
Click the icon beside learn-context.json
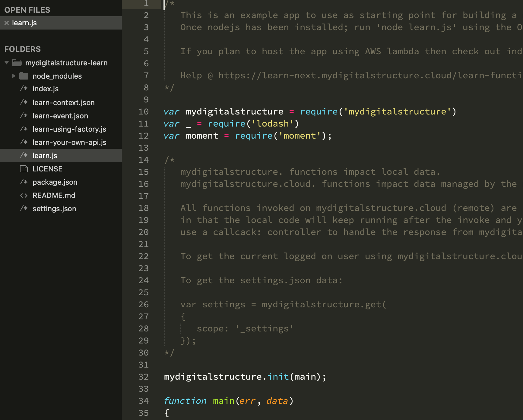click(24, 102)
